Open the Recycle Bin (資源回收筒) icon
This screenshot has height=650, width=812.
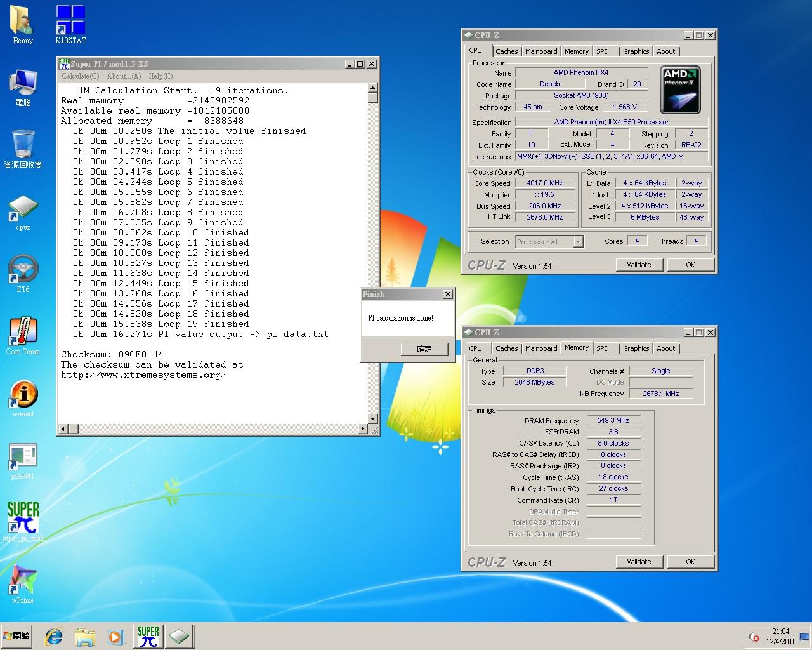23,150
